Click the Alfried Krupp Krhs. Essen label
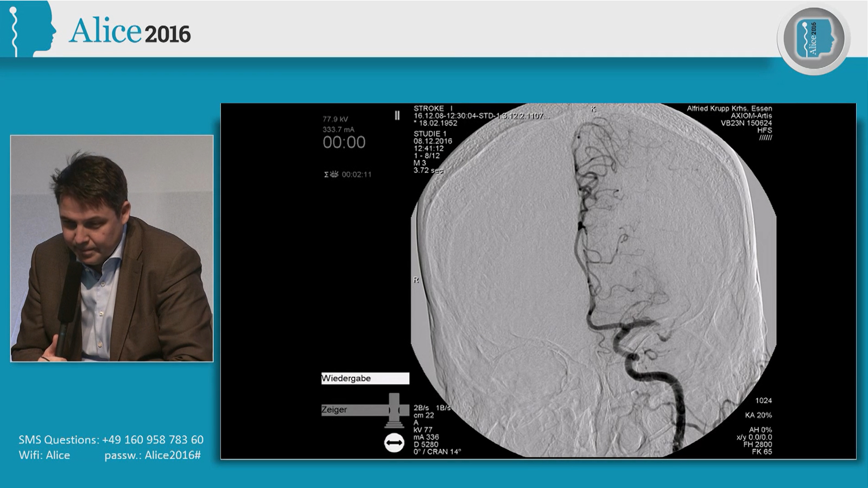 (x=729, y=109)
